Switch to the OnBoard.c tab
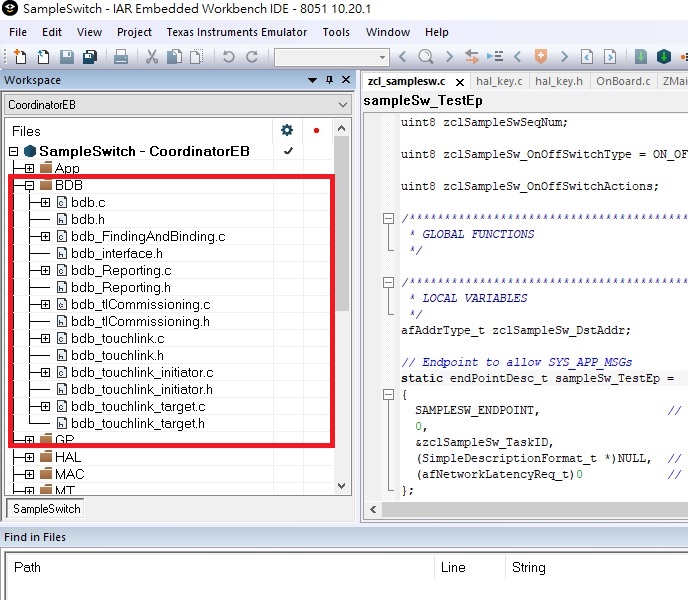This screenshot has height=600, width=688. 623,81
